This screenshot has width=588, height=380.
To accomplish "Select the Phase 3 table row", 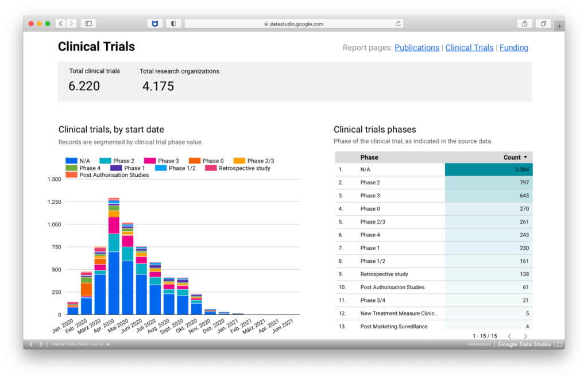I will click(x=434, y=196).
